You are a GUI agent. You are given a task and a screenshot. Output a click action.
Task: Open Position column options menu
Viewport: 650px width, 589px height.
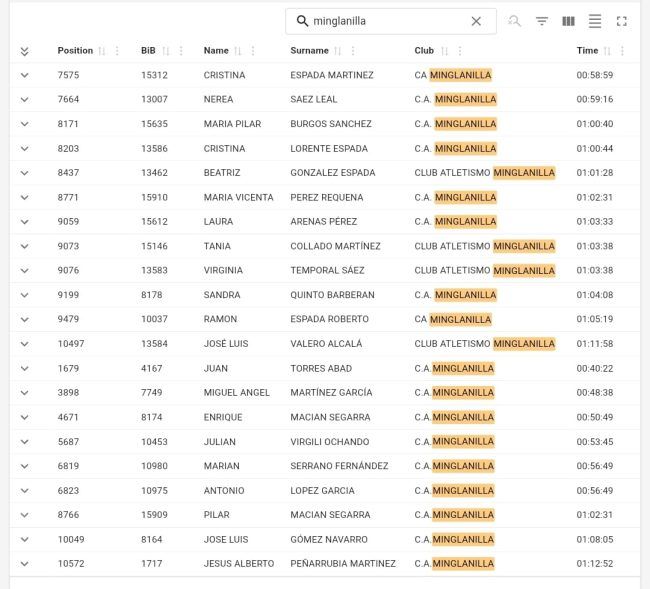(x=117, y=51)
